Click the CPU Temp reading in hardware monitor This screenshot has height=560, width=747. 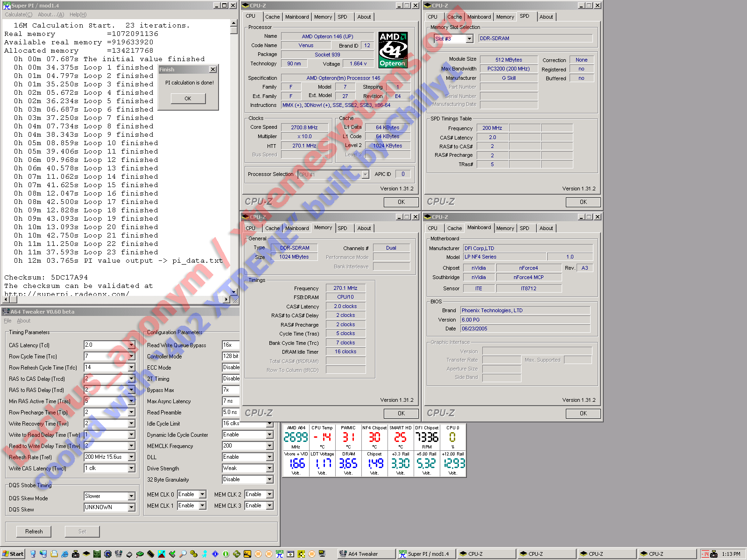pos(322,437)
